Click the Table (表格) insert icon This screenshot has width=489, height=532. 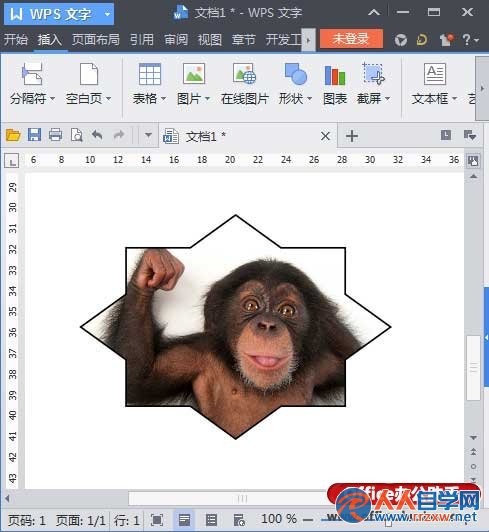click(x=150, y=74)
